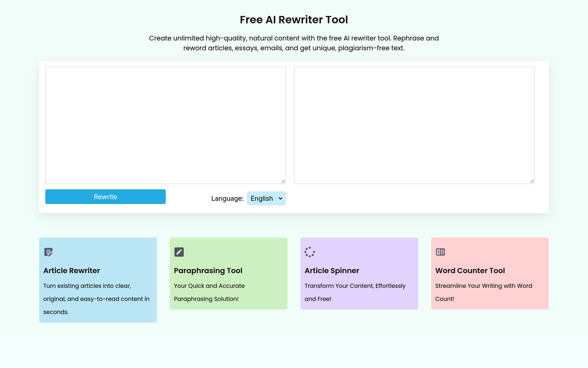The width and height of the screenshot is (588, 368).
Task: Click the Article Spinner spinner icon
Action: [310, 252]
